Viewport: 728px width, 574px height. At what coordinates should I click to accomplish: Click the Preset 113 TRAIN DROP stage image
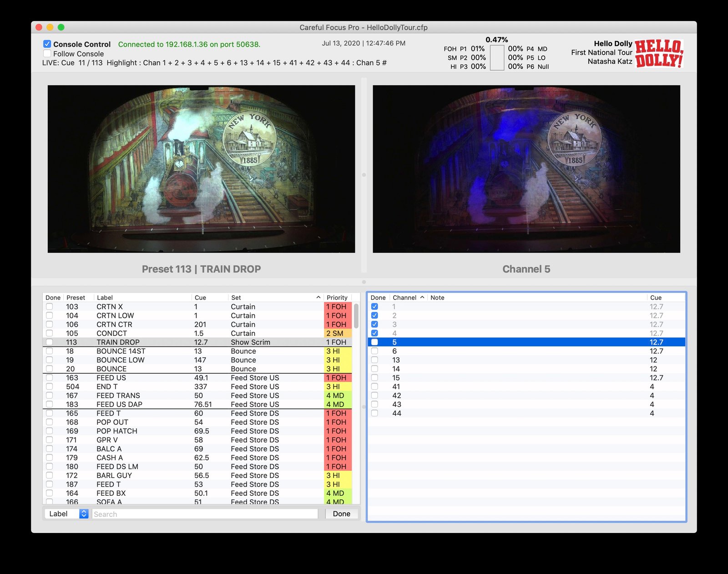(x=201, y=169)
